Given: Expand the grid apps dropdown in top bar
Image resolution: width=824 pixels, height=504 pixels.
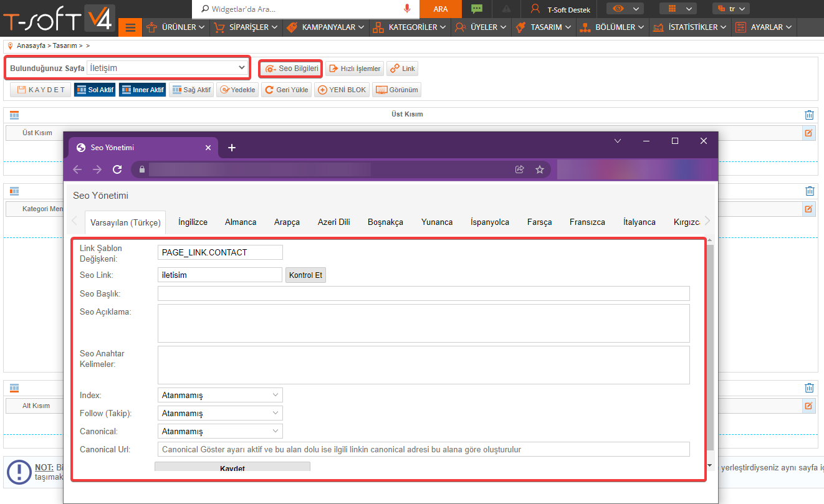Looking at the screenshot, I should coord(678,9).
